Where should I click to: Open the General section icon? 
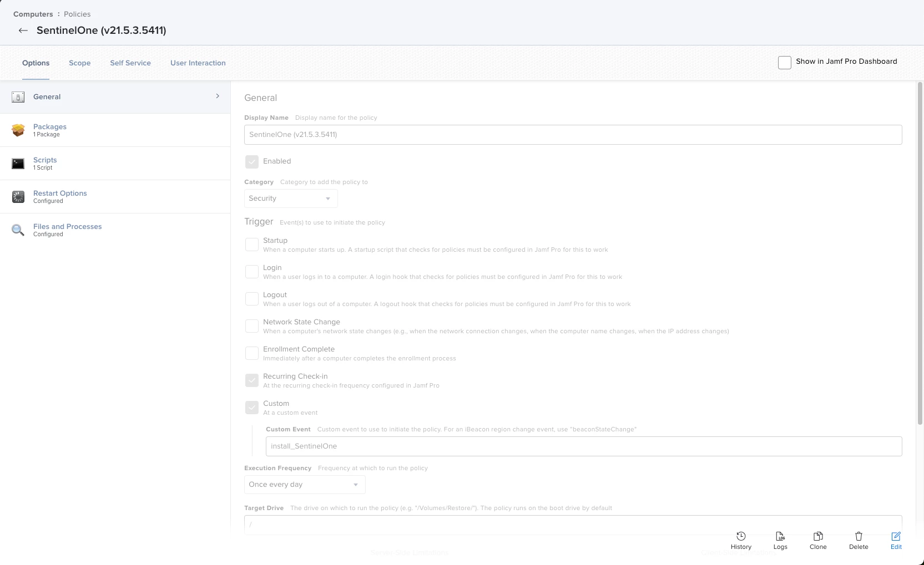click(18, 97)
